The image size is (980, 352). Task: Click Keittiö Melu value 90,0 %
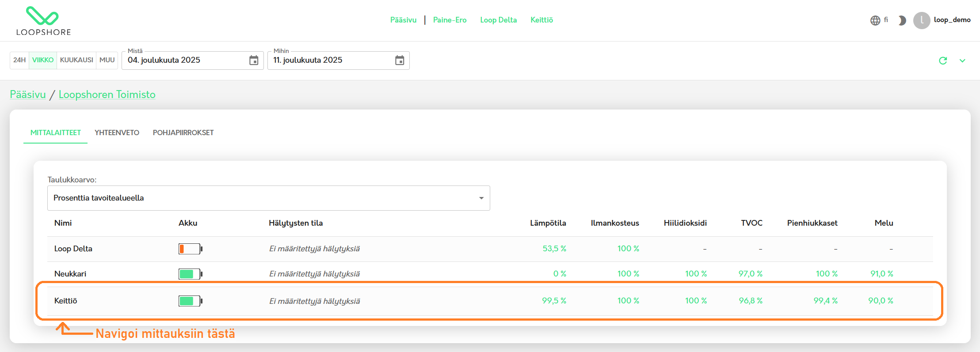[881, 301]
